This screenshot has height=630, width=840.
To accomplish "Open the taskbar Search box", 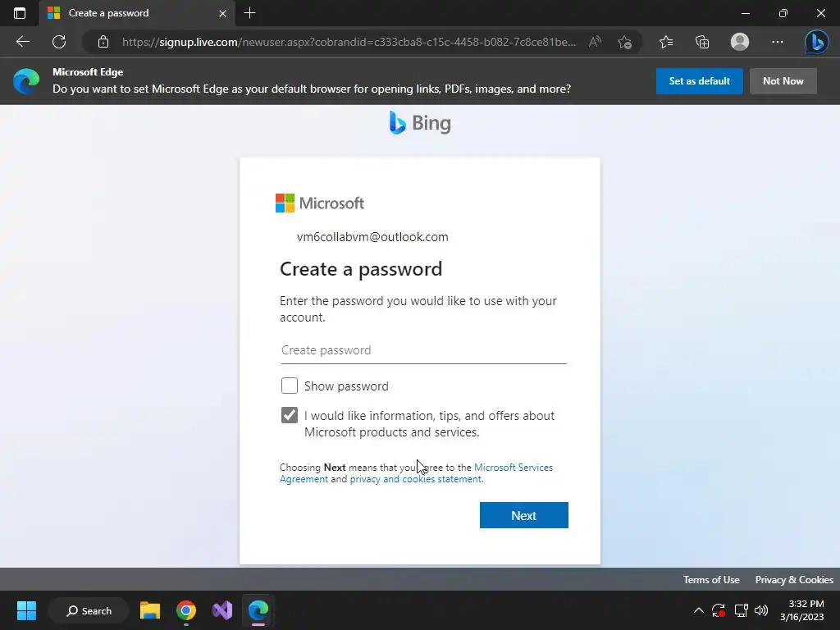I will 89,610.
